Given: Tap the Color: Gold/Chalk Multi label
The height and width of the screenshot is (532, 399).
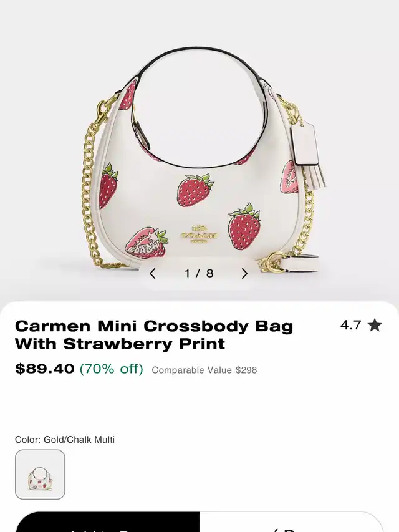Looking at the screenshot, I should click(x=65, y=440).
